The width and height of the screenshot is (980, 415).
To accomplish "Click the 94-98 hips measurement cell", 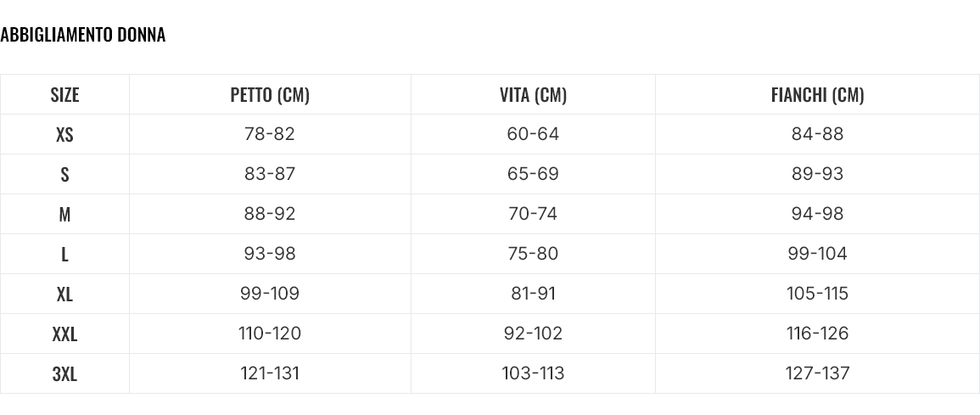I will point(817,214).
